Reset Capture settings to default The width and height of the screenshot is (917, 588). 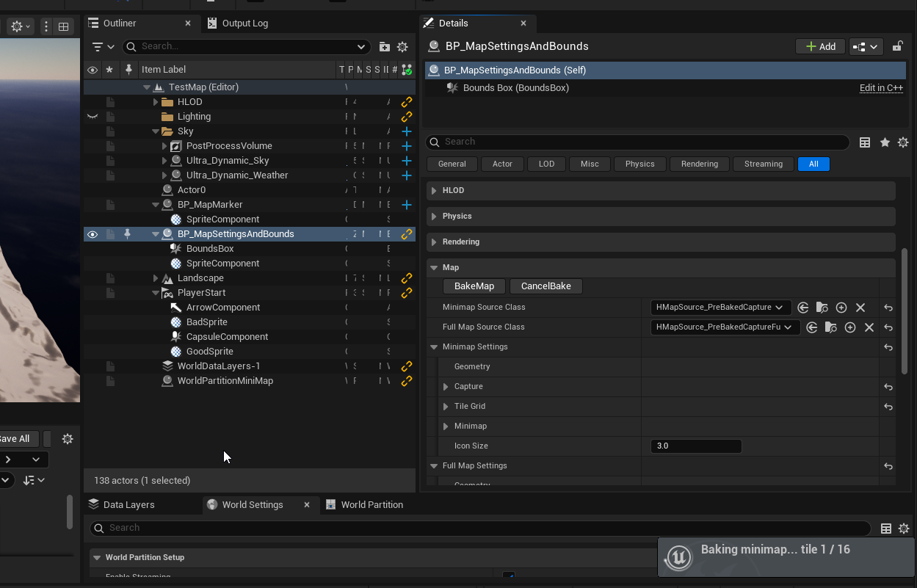(888, 387)
